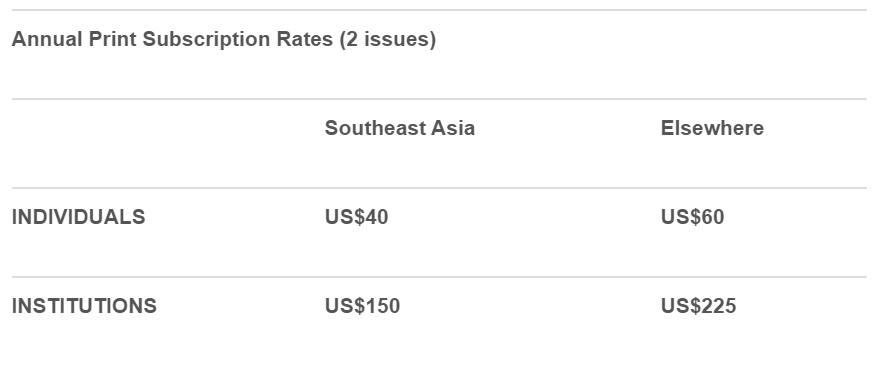
Task: Select the Elsewhere column header
Action: [712, 128]
